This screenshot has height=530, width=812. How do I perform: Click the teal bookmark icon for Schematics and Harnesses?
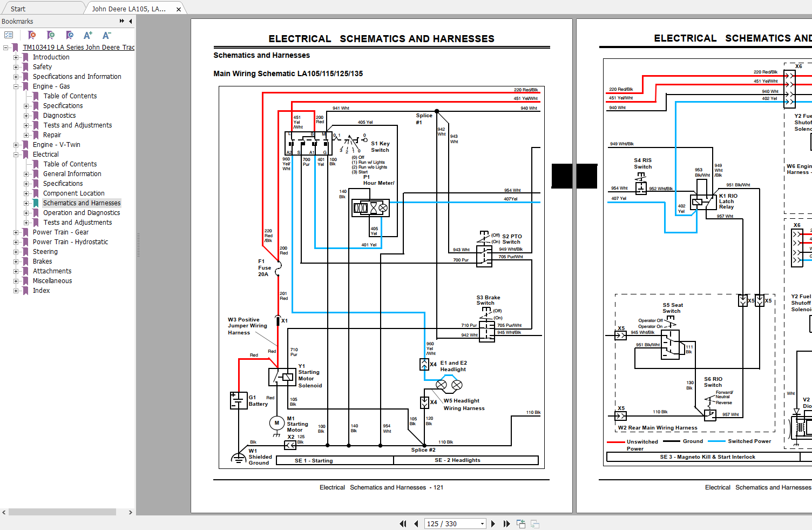[36, 203]
